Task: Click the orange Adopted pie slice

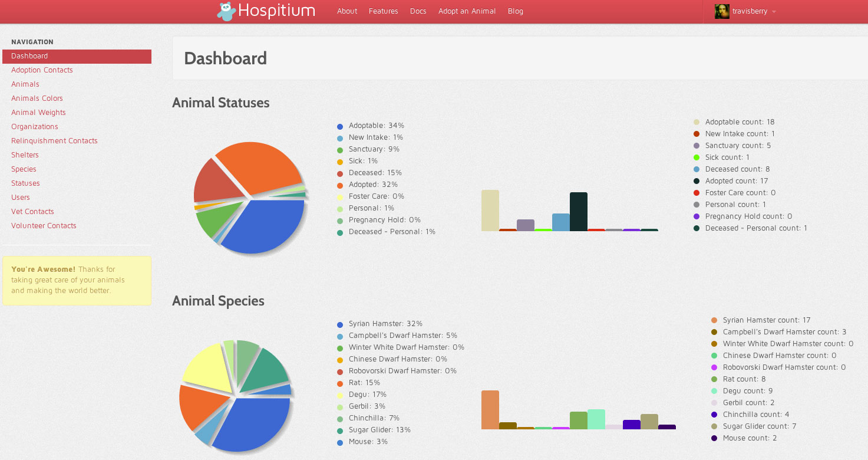Action: [258, 167]
